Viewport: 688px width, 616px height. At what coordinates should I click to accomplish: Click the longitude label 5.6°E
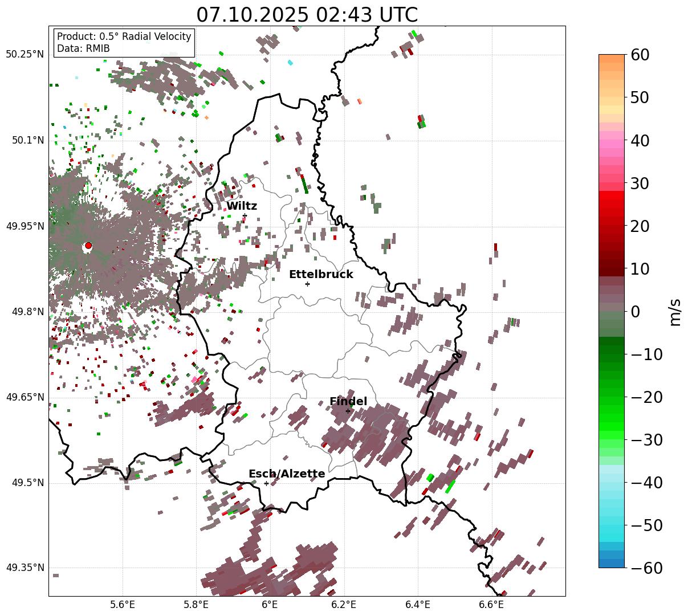(x=123, y=605)
